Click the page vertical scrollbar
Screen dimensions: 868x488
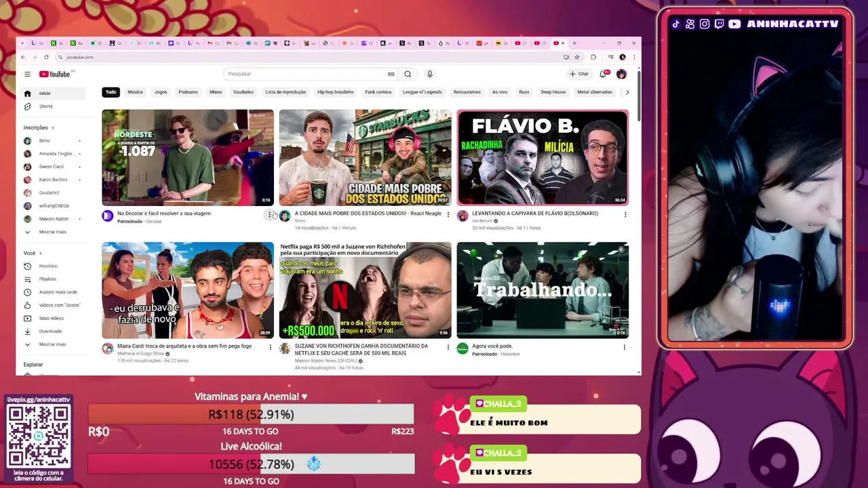638,95
